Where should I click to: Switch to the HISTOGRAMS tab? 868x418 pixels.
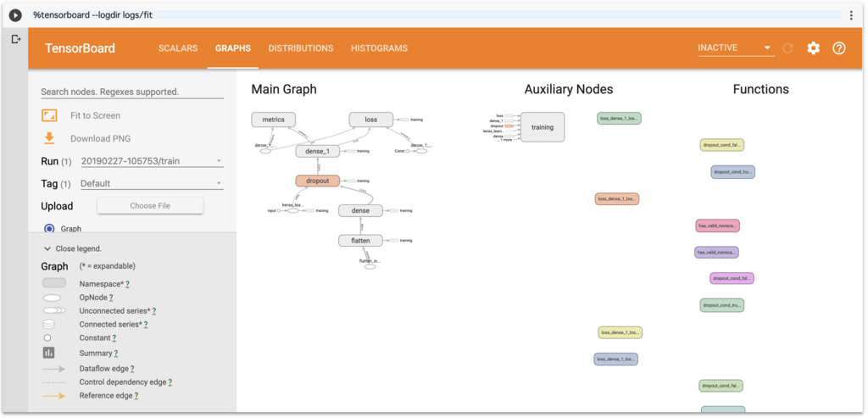click(379, 48)
